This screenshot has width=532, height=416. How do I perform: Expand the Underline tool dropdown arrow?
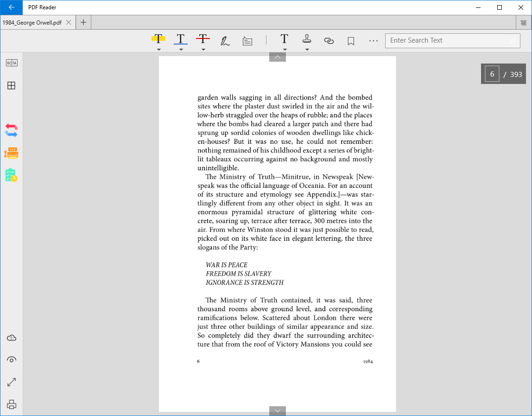pos(181,50)
